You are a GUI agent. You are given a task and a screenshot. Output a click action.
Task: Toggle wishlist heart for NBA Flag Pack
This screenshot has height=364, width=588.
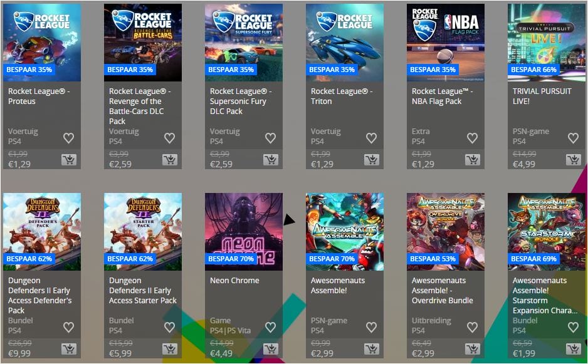click(x=472, y=138)
